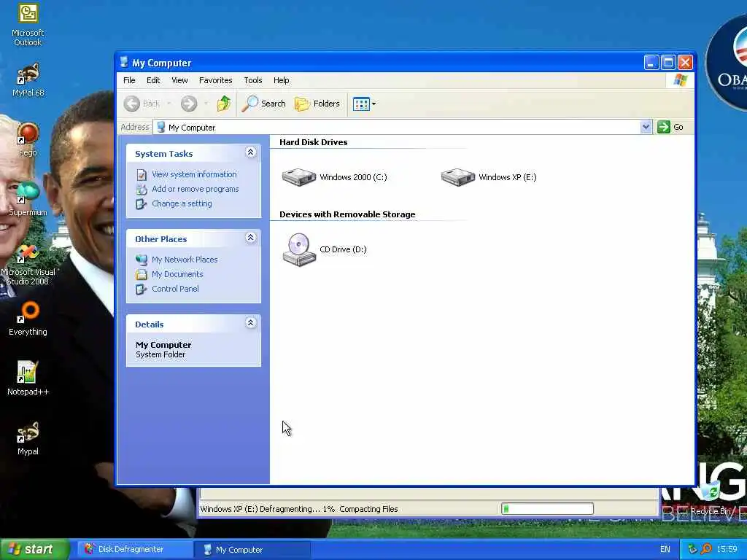This screenshot has height=560, width=747.
Task: Click the My Computer title bar icon
Action: point(124,63)
